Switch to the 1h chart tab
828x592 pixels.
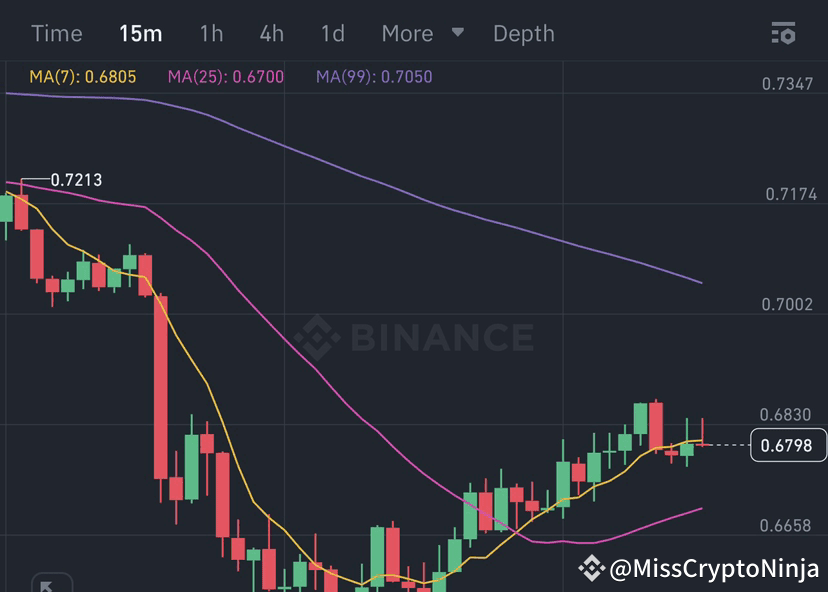[210, 33]
